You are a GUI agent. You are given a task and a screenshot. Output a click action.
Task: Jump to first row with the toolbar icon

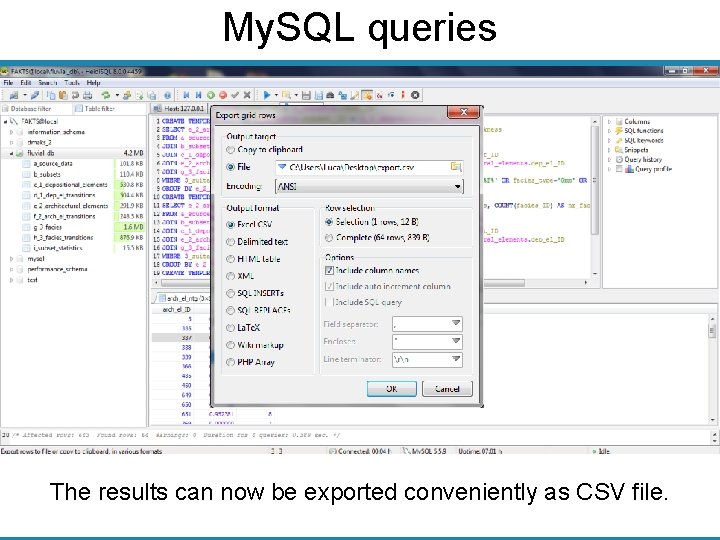pyautogui.click(x=186, y=95)
